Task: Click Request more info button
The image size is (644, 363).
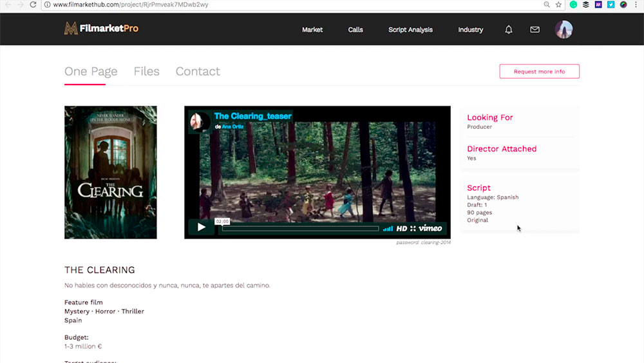Action: click(539, 71)
